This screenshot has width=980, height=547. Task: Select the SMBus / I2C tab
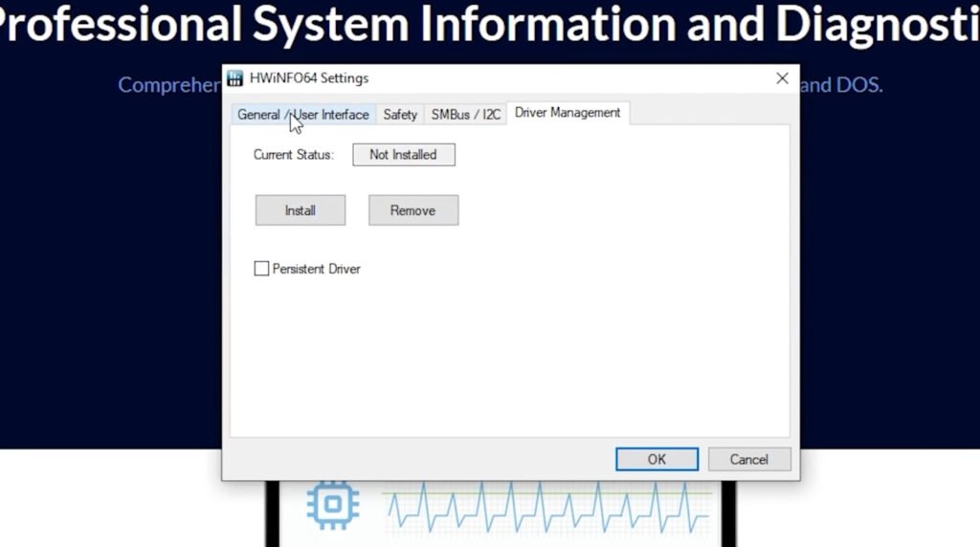466,115
